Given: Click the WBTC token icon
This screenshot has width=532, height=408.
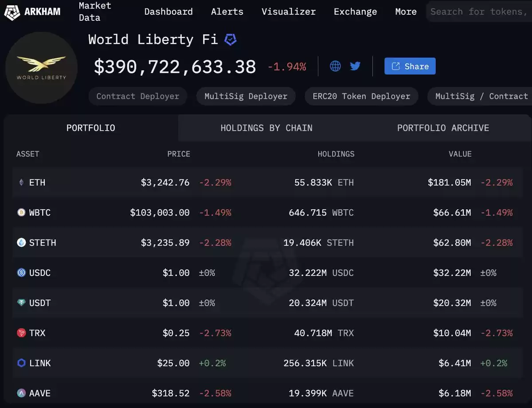Looking at the screenshot, I should (x=21, y=212).
